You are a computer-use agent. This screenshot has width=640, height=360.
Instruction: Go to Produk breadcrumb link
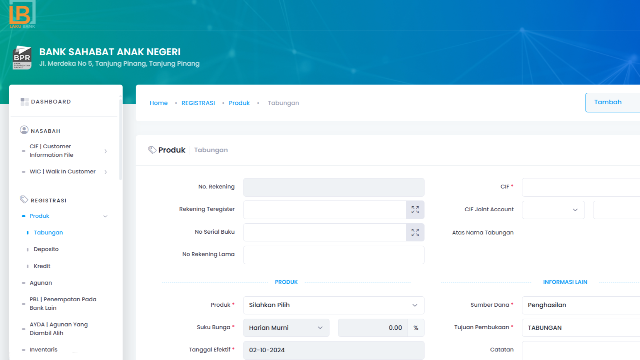coord(239,103)
